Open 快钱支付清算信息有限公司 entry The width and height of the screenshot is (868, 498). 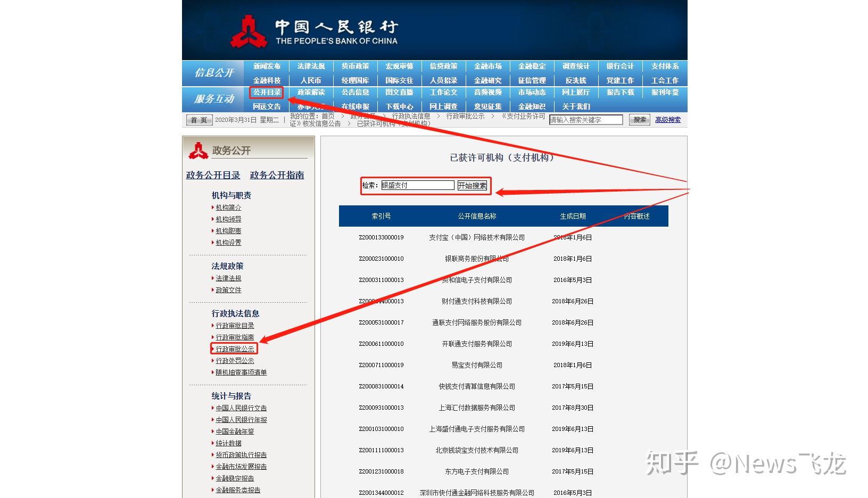coord(477,386)
